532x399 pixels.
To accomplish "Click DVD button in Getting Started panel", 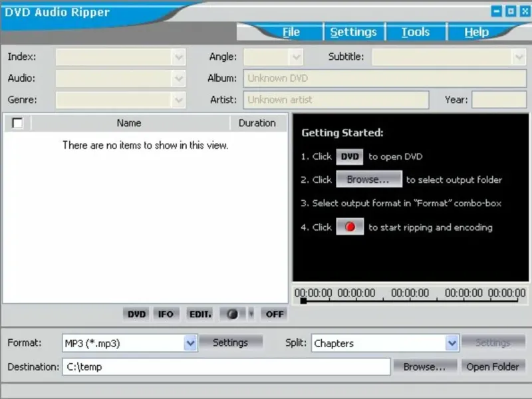I will (350, 157).
